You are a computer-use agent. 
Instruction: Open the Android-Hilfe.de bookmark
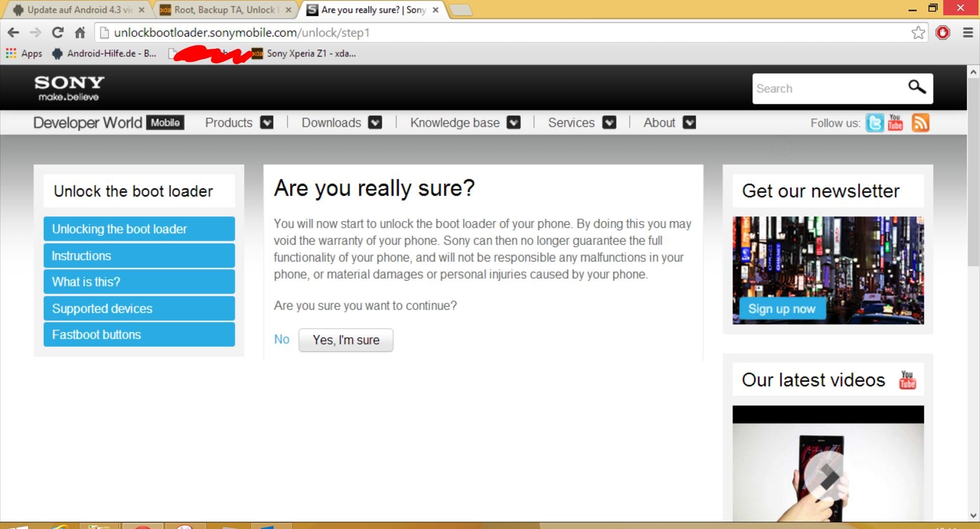105,53
